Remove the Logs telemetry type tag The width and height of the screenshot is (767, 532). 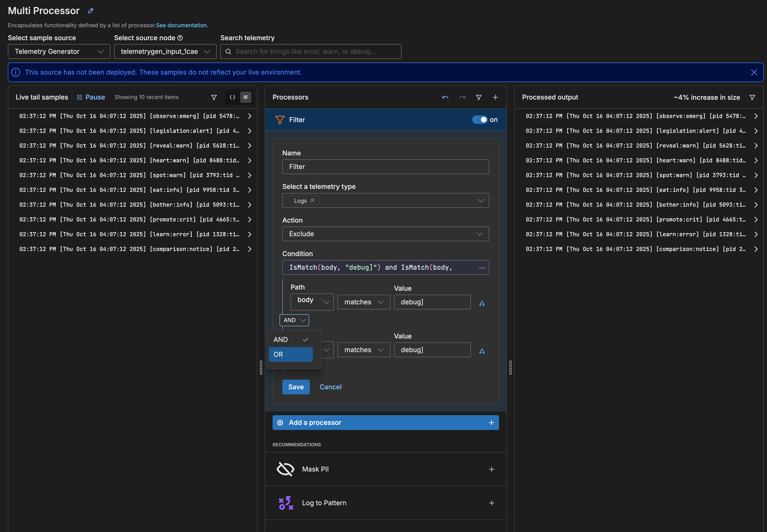click(312, 200)
